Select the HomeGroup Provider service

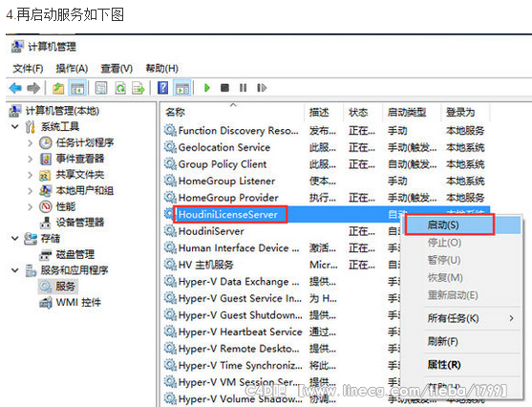[x=228, y=198]
